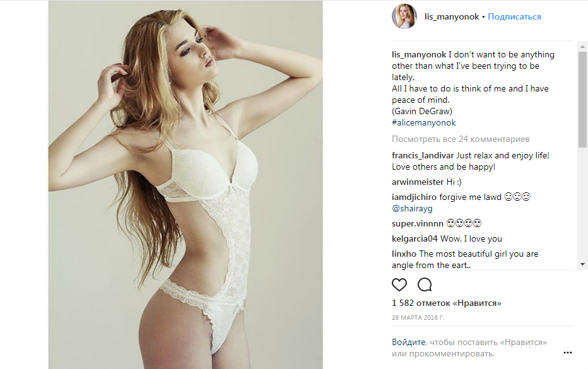Open the iamdjichiro commenter profile

415,197
